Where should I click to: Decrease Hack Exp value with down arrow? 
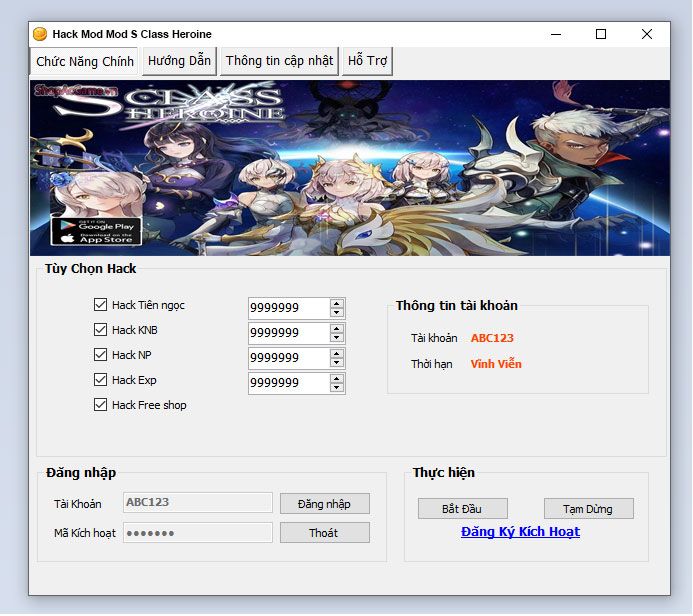pyautogui.click(x=337, y=388)
